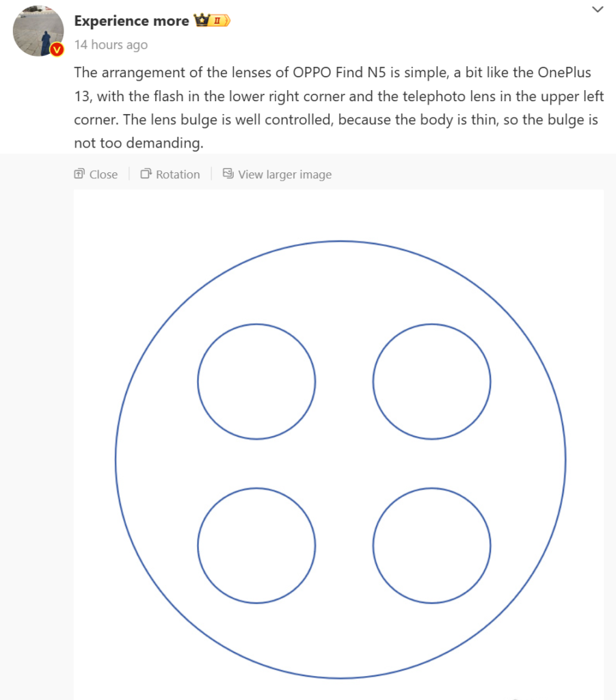Click the View larger image icon

pos(228,174)
